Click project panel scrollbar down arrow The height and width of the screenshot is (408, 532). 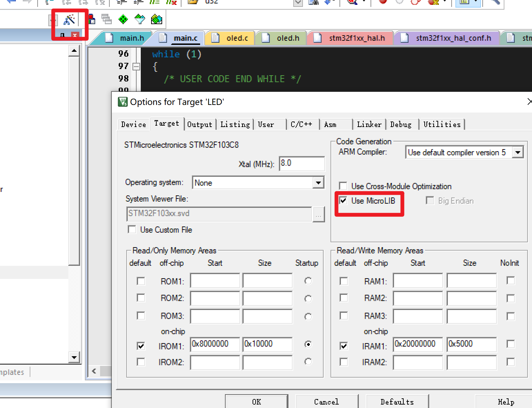74,357
